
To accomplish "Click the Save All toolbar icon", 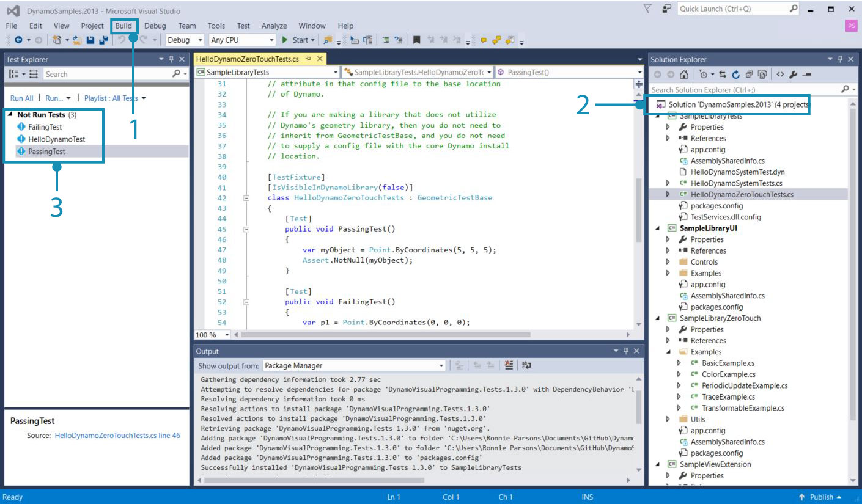I will coord(103,40).
